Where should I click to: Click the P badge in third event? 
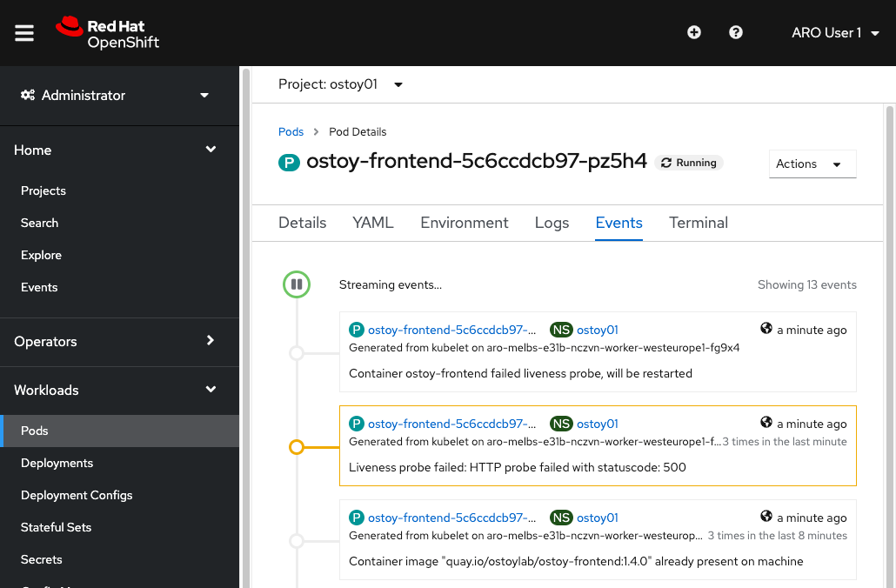(356, 518)
